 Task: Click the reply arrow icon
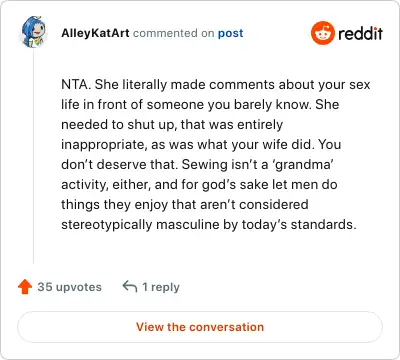point(130,286)
